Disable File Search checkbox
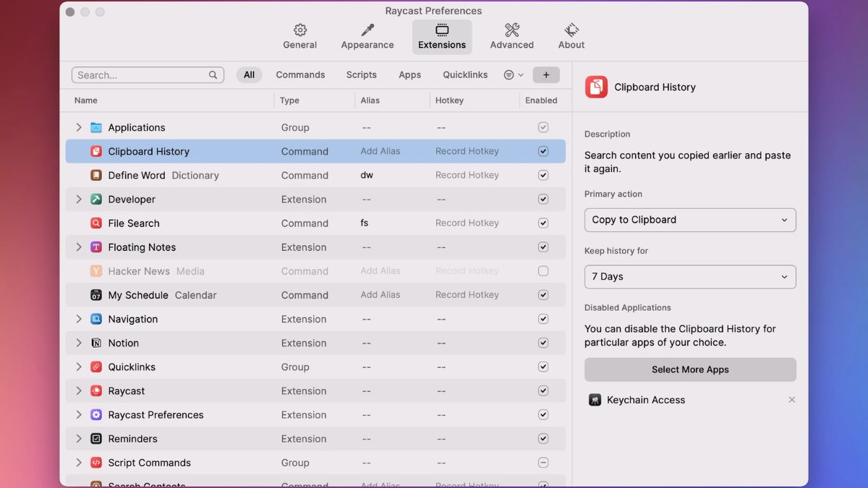 coord(543,223)
